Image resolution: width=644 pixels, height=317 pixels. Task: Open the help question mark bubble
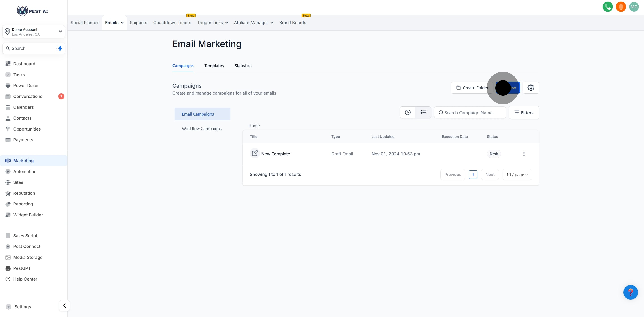[630, 292]
